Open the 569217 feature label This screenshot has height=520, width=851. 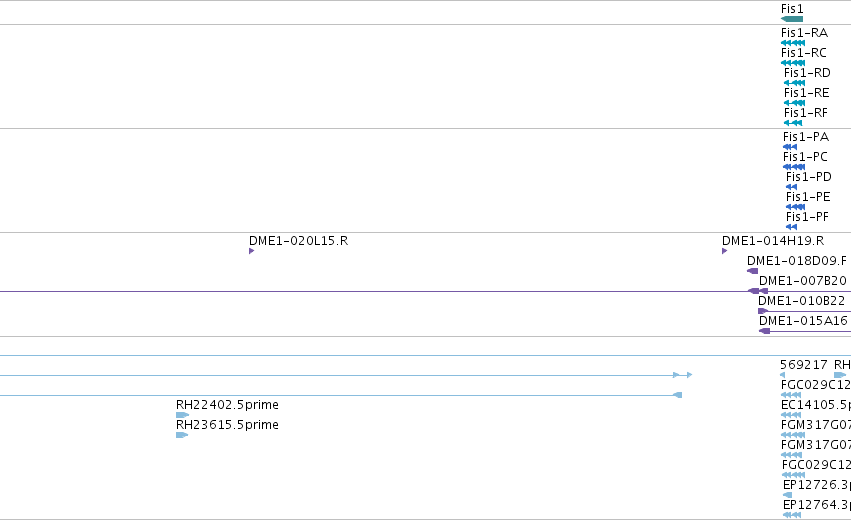804,365
